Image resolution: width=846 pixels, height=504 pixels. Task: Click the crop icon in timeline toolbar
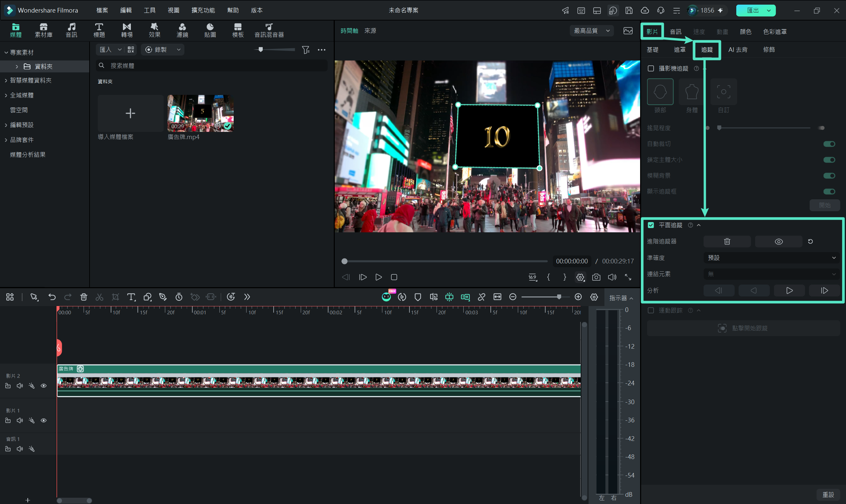(115, 297)
